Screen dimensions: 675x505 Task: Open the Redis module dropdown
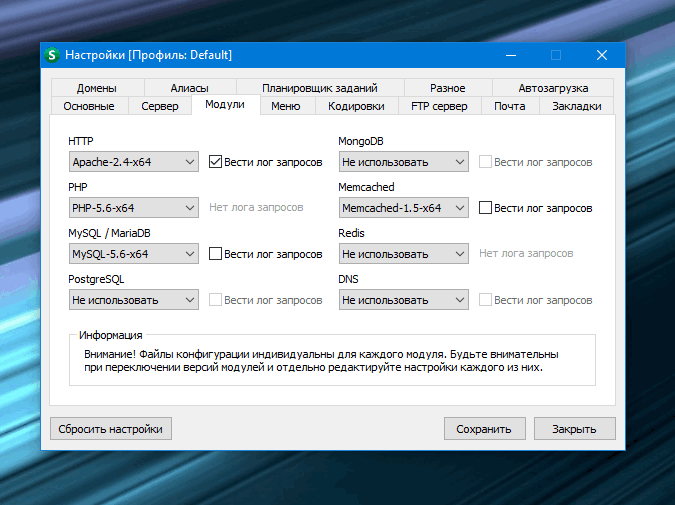pyautogui.click(x=403, y=254)
